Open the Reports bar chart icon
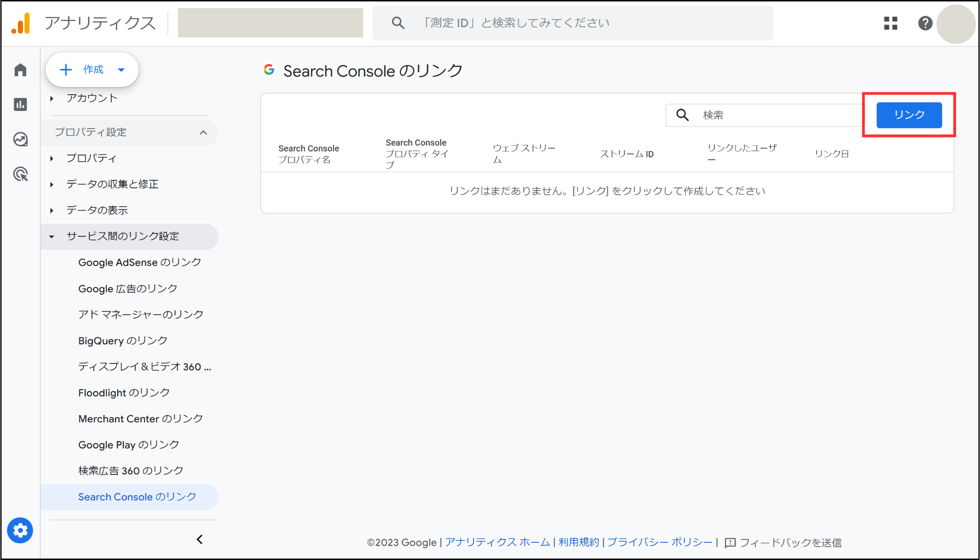 pyautogui.click(x=21, y=104)
